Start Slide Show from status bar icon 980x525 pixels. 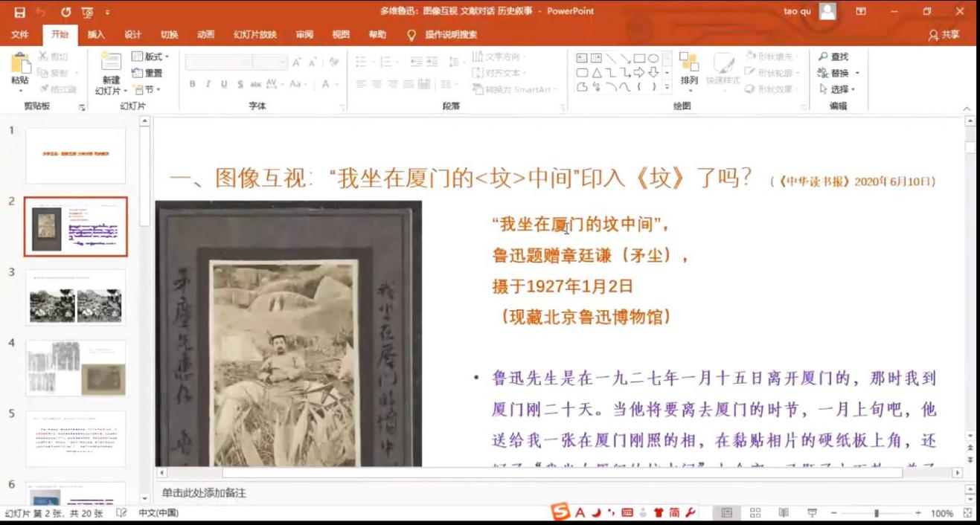[812, 513]
